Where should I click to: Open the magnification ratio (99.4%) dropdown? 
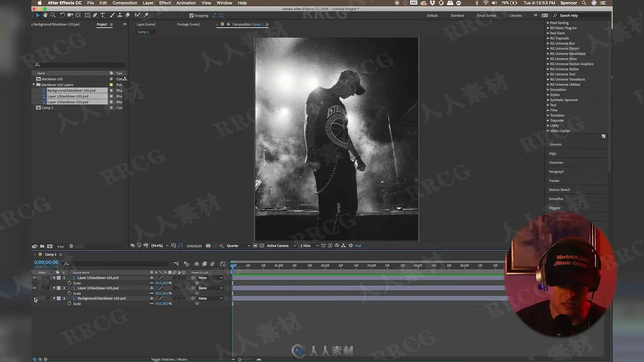(x=160, y=246)
